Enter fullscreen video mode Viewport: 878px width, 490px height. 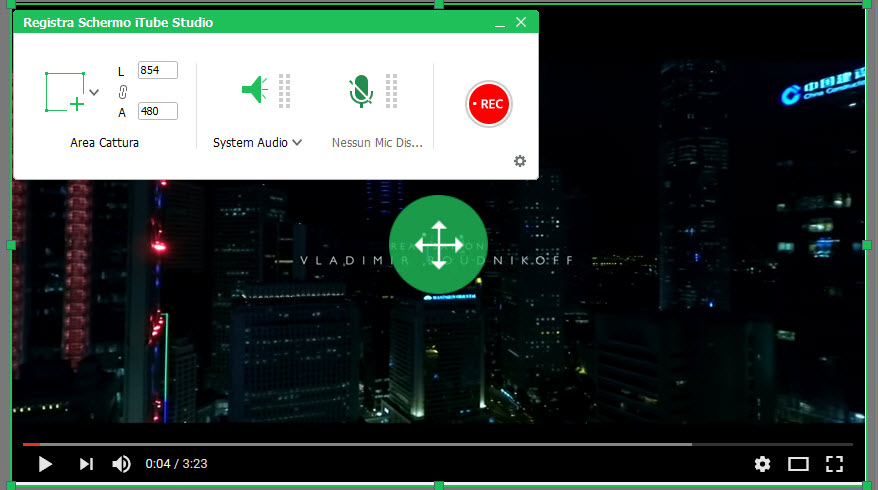[834, 464]
